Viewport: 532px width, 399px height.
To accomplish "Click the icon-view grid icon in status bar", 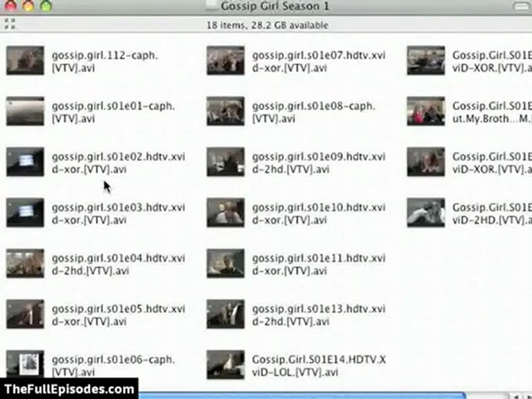I will (10, 24).
